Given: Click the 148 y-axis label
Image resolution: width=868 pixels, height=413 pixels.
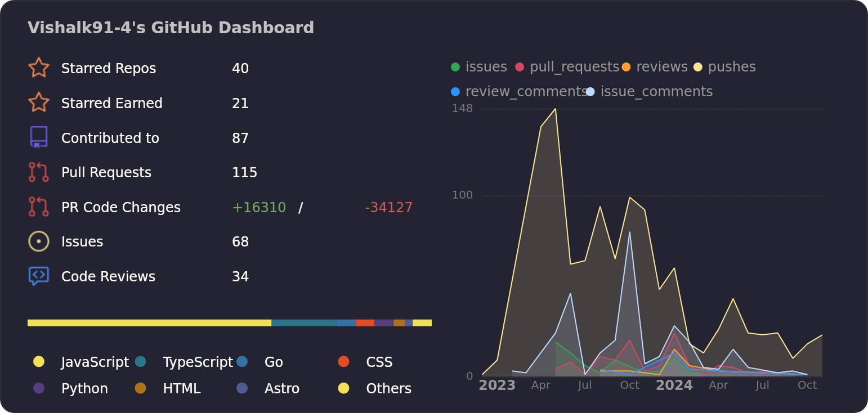Looking at the screenshot, I should tap(462, 108).
